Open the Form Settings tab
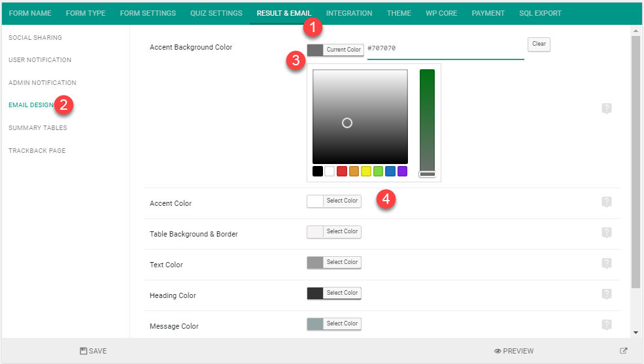 click(148, 13)
